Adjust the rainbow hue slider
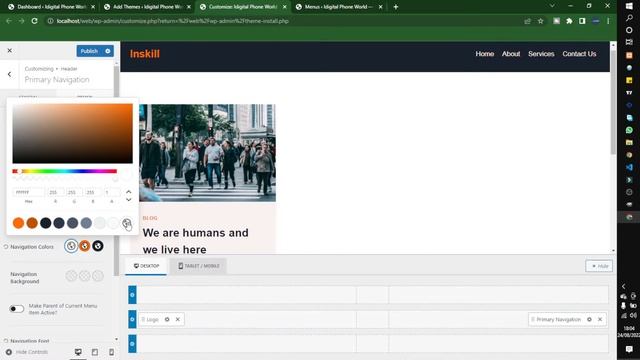 [64, 171]
